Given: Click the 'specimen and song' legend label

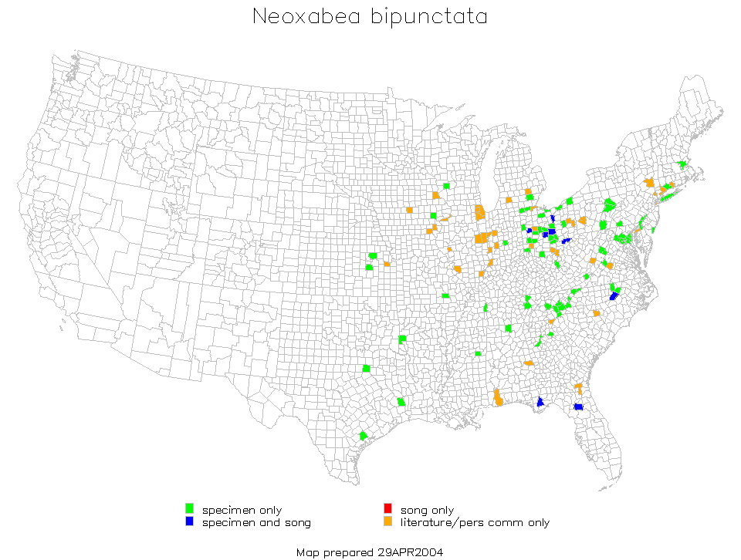Looking at the screenshot, I should [x=256, y=522].
